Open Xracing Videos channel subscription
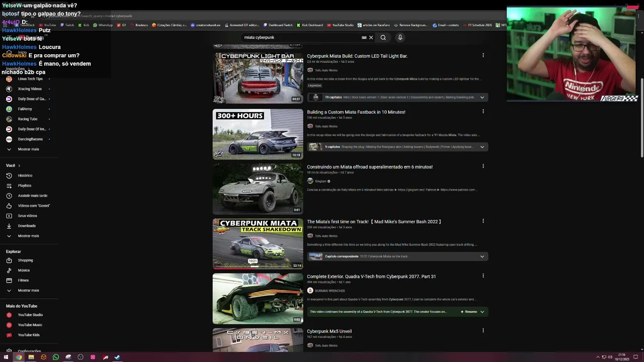 pyautogui.click(x=30, y=89)
